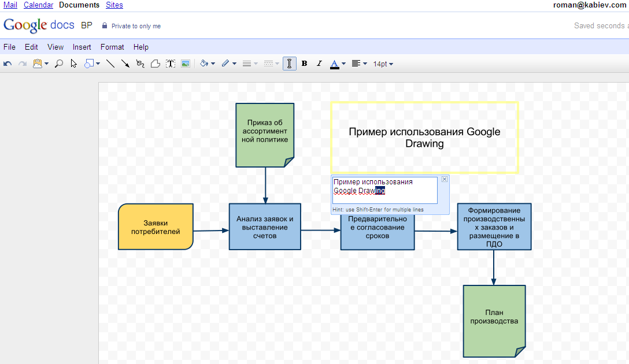
Task: Click the Line dash style icon
Action: (x=269, y=64)
